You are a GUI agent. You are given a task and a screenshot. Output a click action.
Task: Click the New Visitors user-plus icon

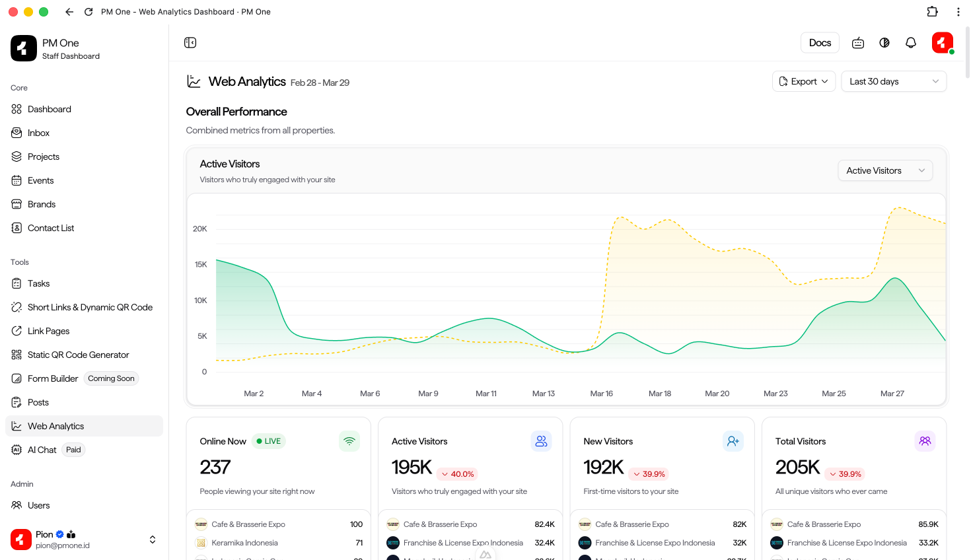coord(733,441)
